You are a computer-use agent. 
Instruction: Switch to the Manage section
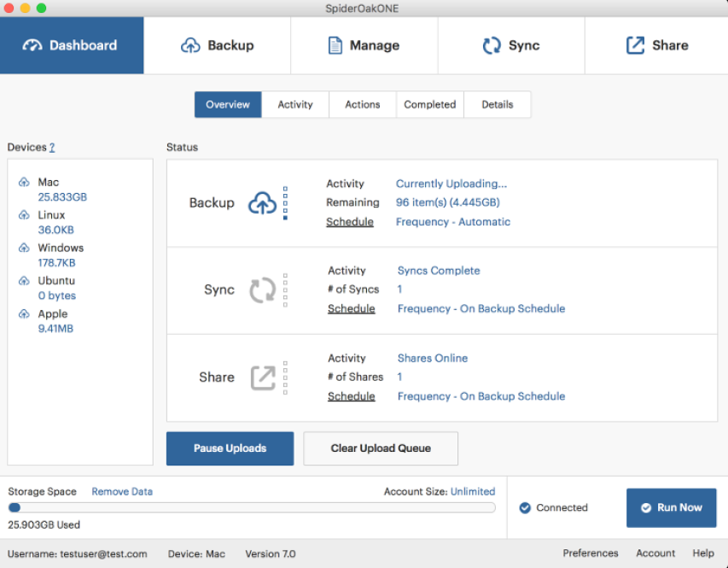pos(364,45)
